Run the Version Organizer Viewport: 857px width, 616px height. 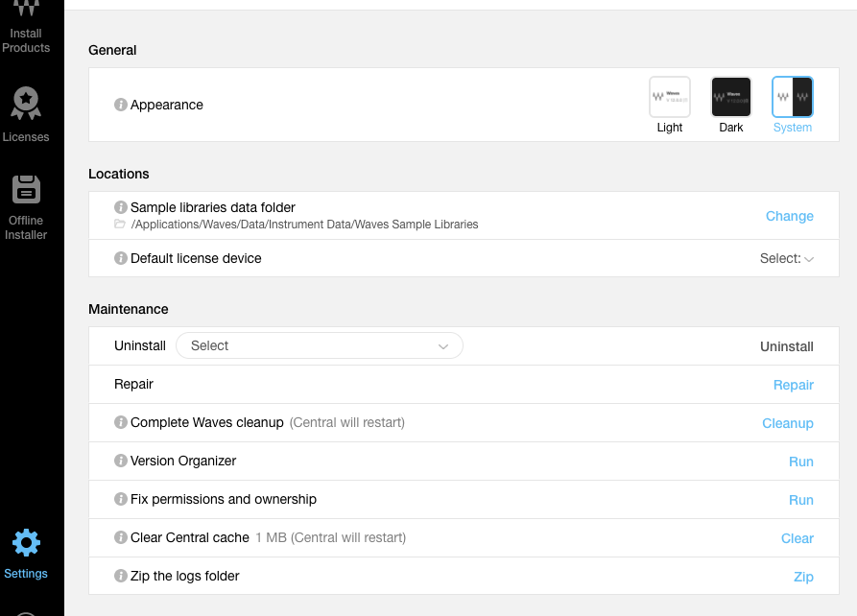coord(800,462)
